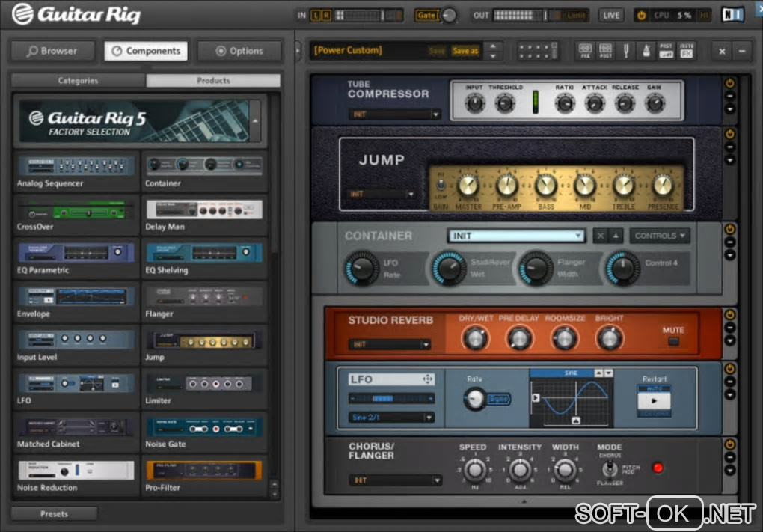Toggle the right input channel R
Image resolution: width=763 pixels, height=532 pixels.
(x=326, y=16)
